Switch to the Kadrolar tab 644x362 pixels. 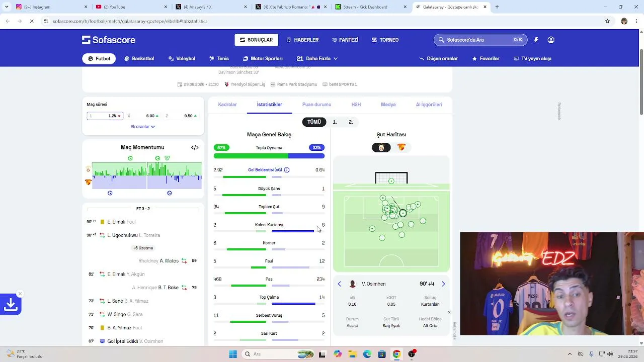[227, 105]
